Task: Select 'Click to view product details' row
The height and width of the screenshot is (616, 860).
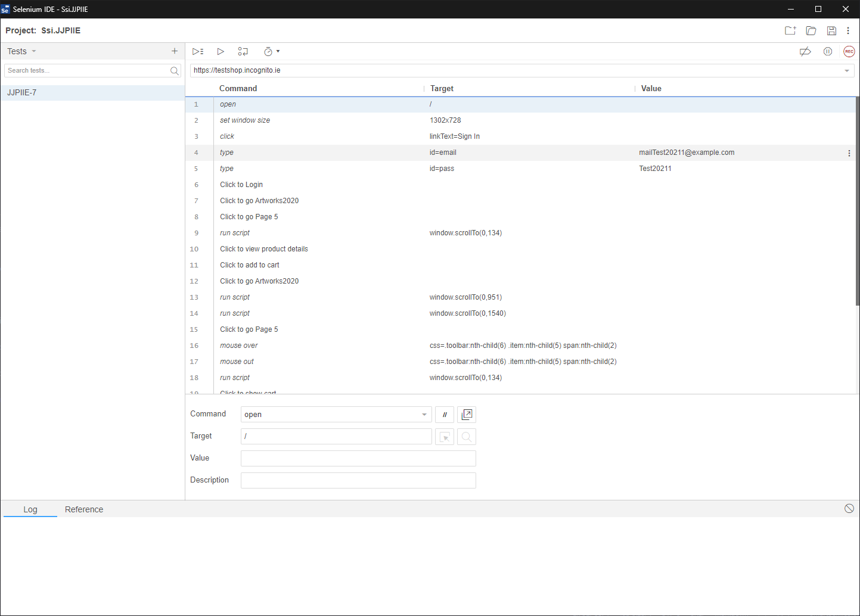Action: point(520,249)
